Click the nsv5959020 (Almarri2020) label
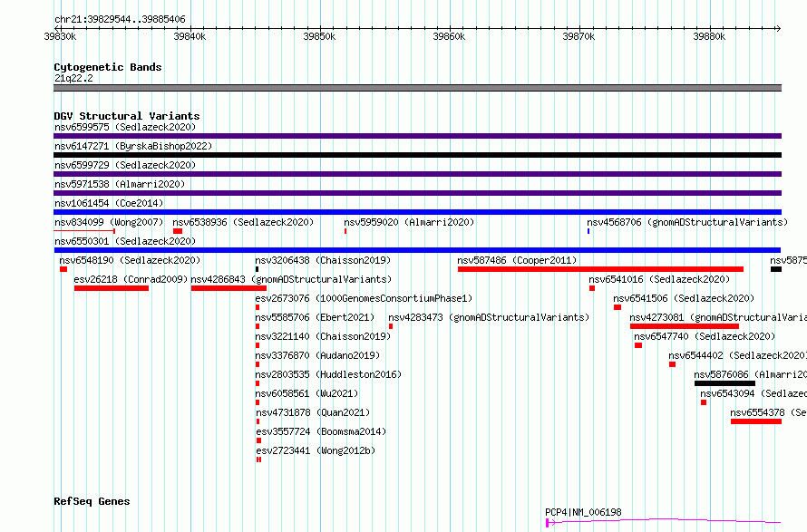807x532 pixels. pos(409,222)
